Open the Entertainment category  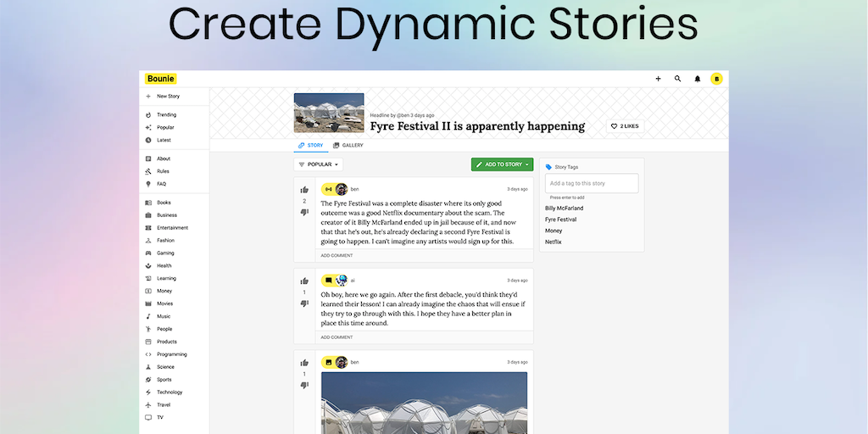174,227
